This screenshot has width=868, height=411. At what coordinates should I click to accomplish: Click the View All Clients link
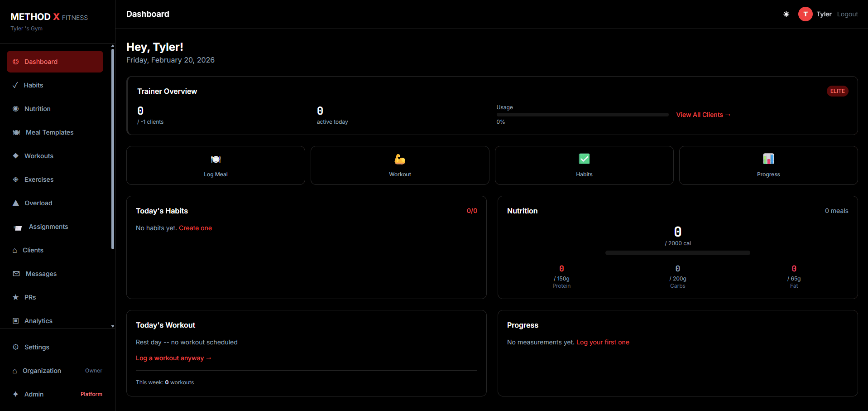click(x=703, y=115)
